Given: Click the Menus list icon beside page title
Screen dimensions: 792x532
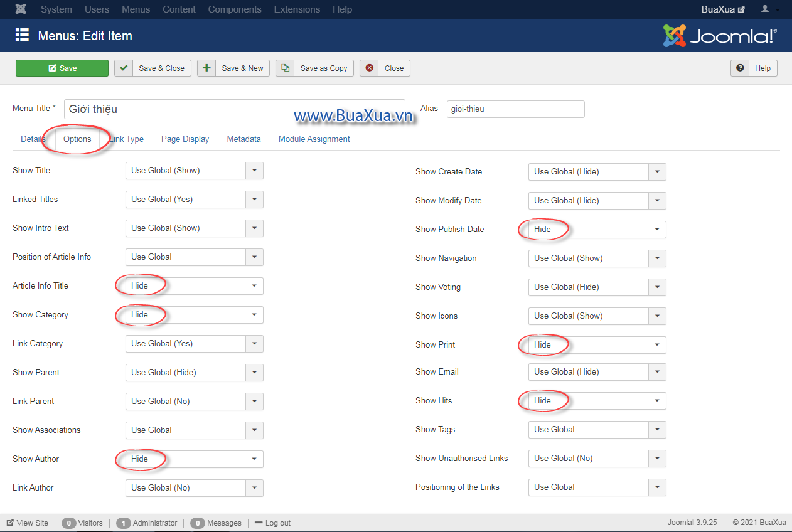Looking at the screenshot, I should point(22,35).
